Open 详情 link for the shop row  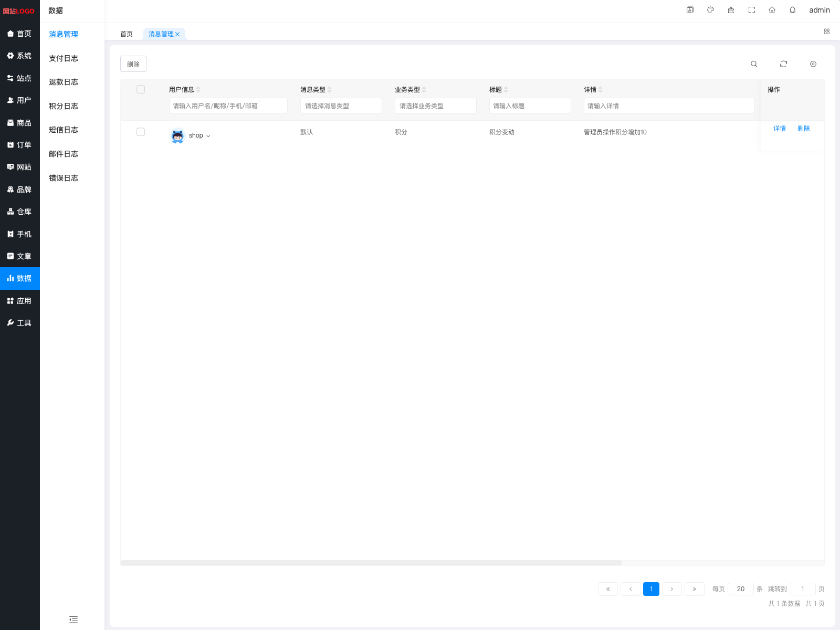point(779,129)
